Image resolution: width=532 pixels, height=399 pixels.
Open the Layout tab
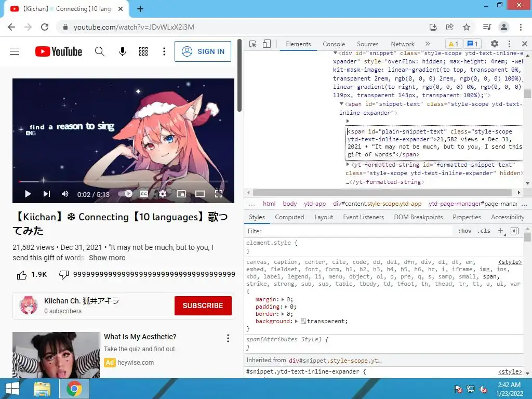coord(324,217)
